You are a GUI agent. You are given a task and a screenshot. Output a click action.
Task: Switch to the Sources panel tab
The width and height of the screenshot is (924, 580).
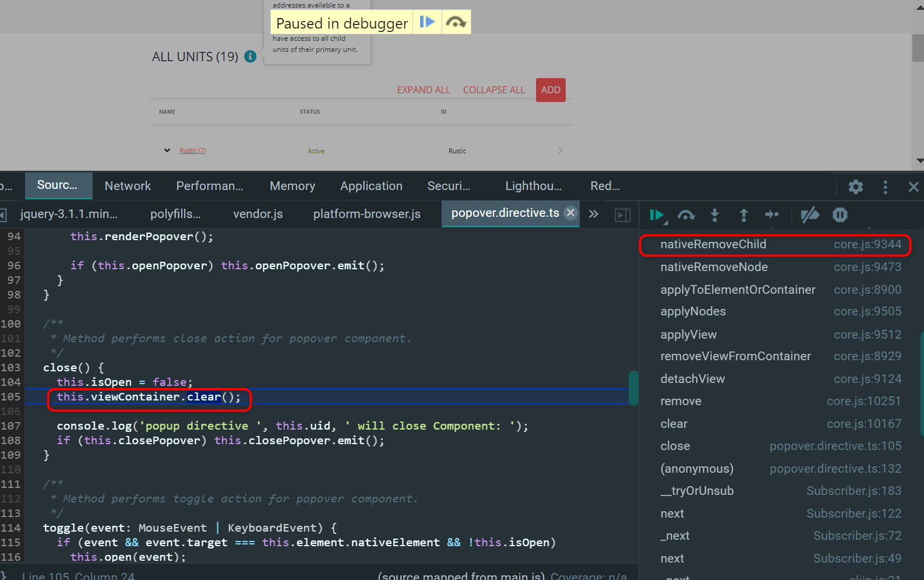coord(58,185)
